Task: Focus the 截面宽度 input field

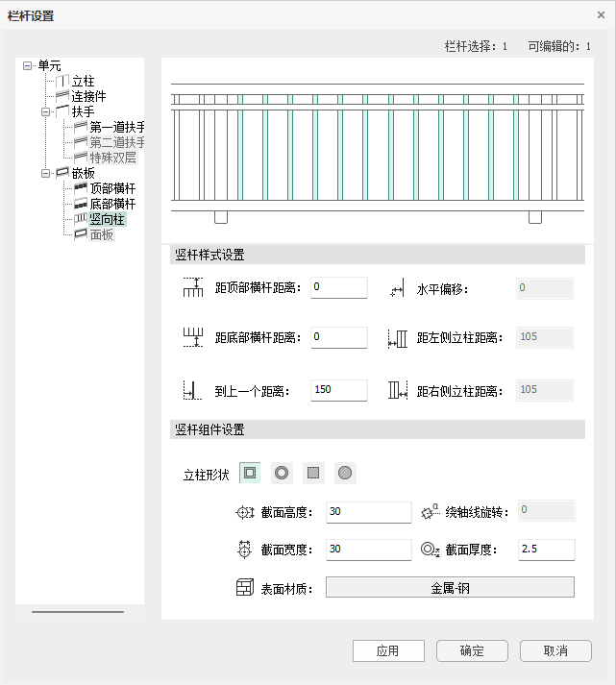Action: [369, 550]
